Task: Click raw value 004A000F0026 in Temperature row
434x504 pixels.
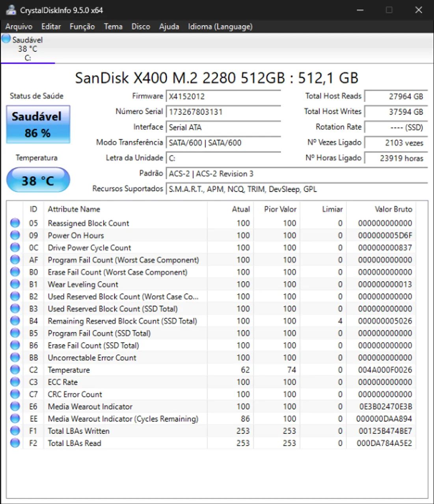Action: click(385, 370)
